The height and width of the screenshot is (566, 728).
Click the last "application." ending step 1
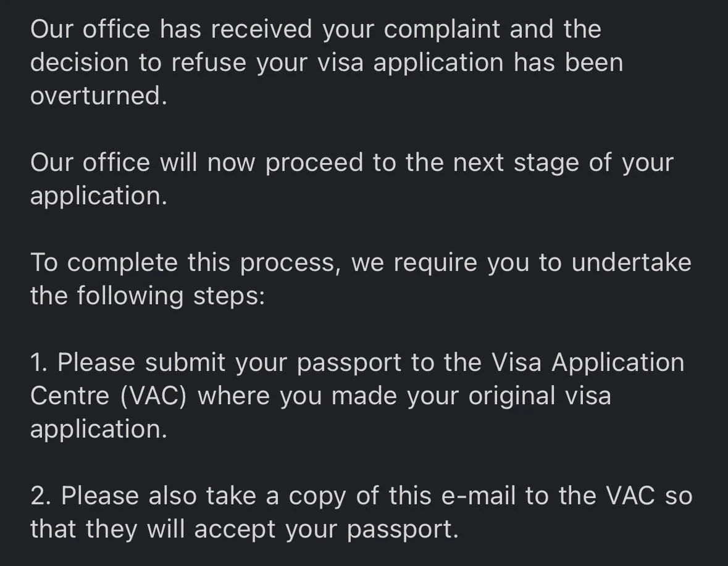point(98,430)
